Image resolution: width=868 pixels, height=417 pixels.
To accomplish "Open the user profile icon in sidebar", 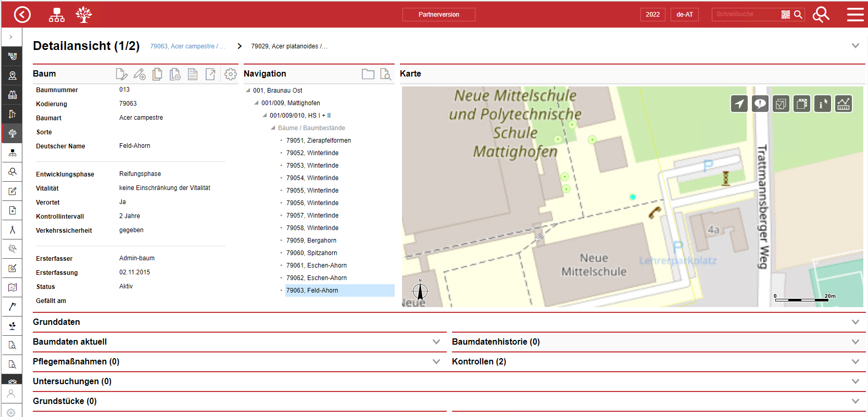I will (11, 394).
